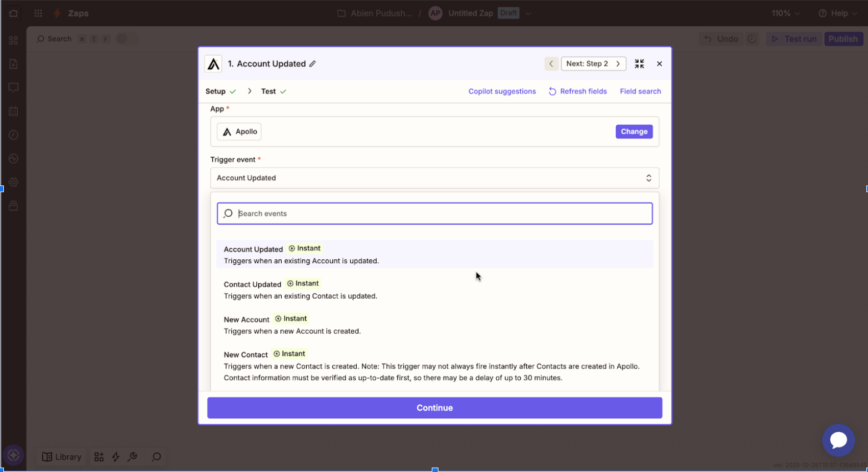Open Field search
The width and height of the screenshot is (868, 472).
(x=641, y=92)
